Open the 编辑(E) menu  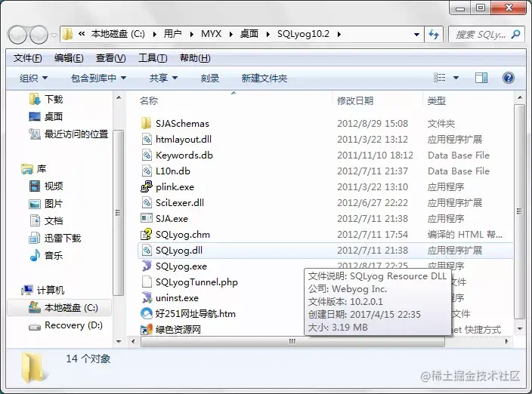click(x=69, y=58)
